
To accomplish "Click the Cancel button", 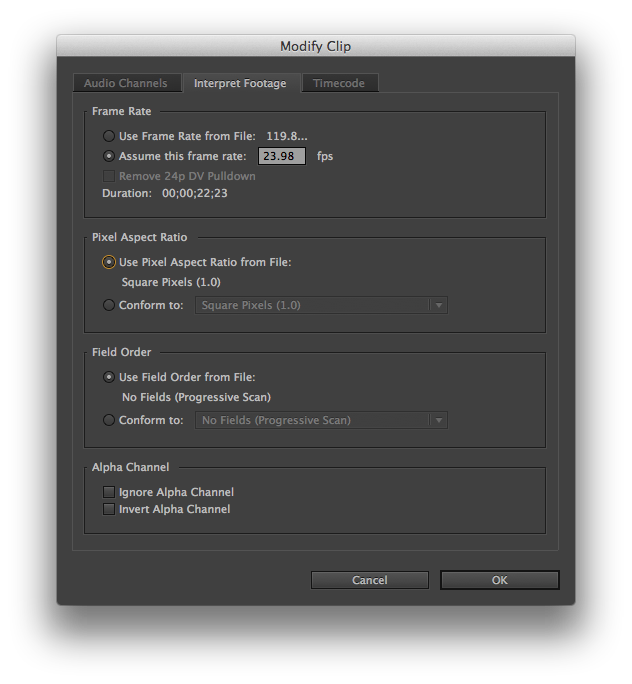I will click(x=370, y=580).
